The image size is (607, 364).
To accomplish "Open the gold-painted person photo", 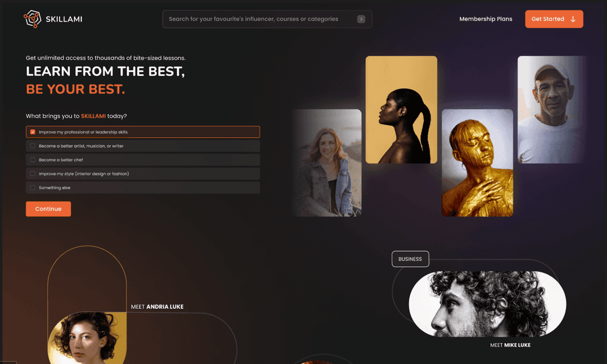I will pyautogui.click(x=477, y=163).
